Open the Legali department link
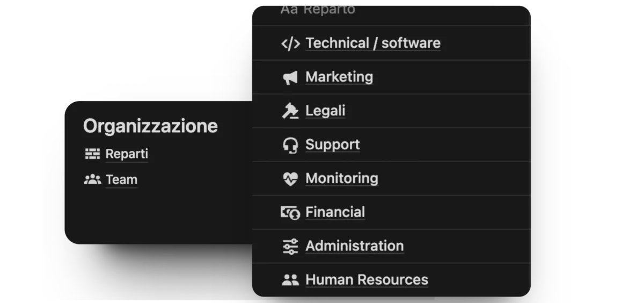The width and height of the screenshot is (644, 303). pyautogui.click(x=325, y=111)
